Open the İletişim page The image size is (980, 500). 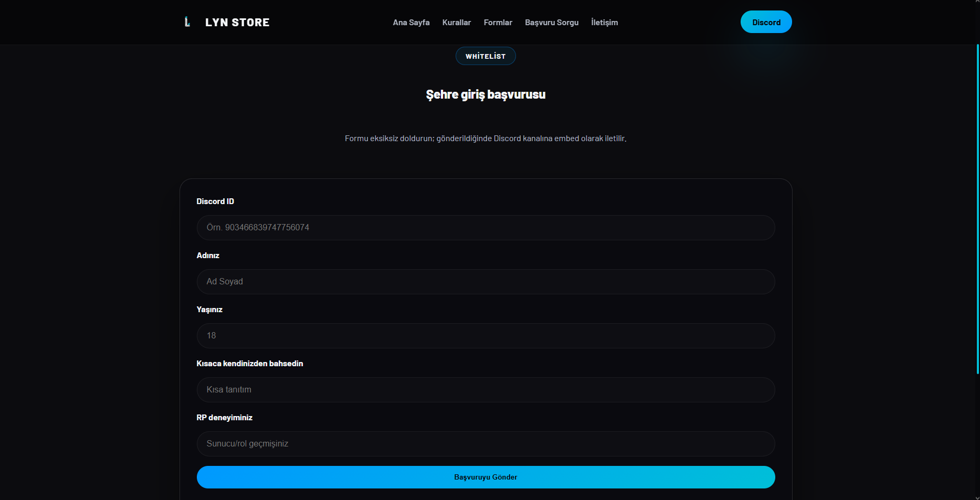(x=604, y=23)
